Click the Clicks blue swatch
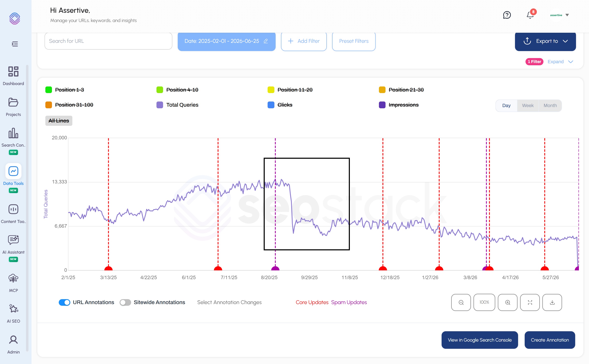589x364 pixels. coord(271,105)
